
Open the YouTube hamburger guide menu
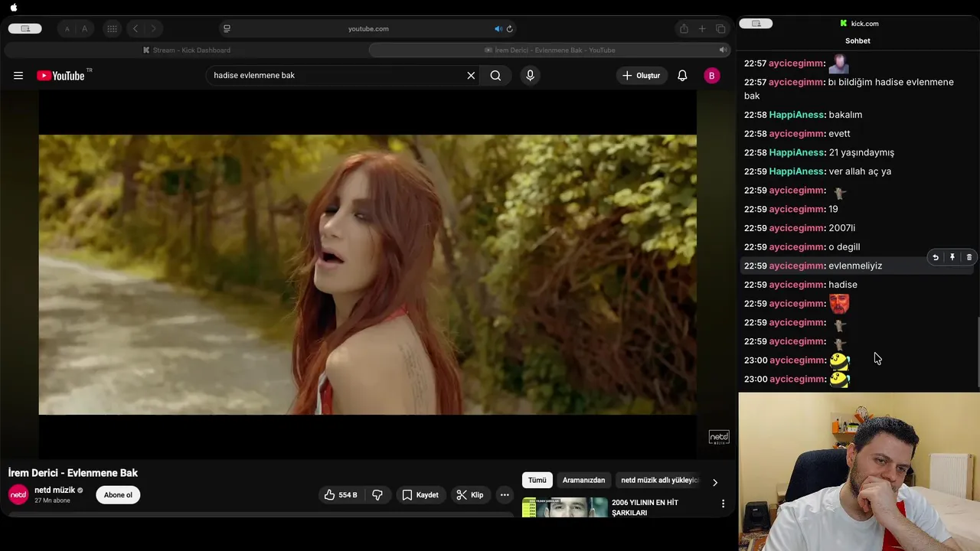[x=18, y=76]
